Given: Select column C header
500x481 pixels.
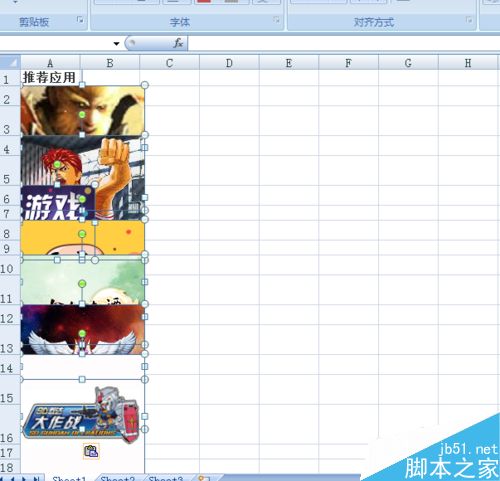Looking at the screenshot, I should (x=169, y=63).
